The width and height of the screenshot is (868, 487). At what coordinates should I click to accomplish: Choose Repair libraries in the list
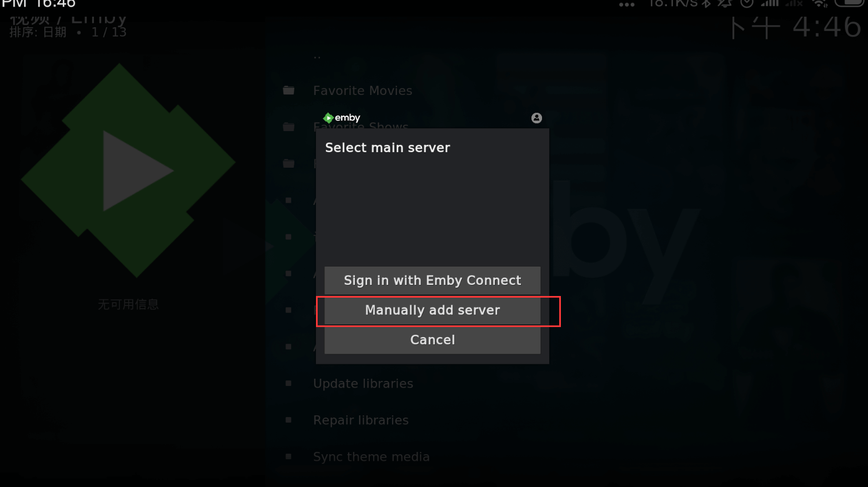pos(361,420)
